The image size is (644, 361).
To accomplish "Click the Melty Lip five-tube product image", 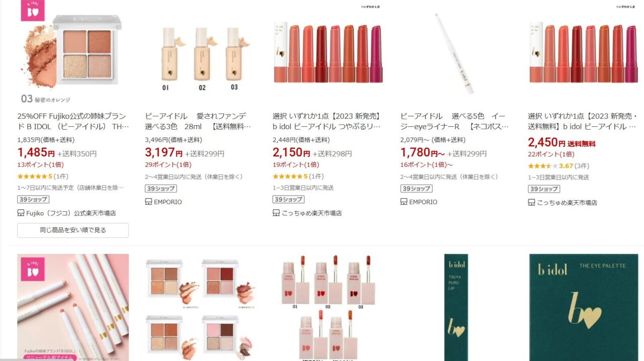I will click(328, 307).
